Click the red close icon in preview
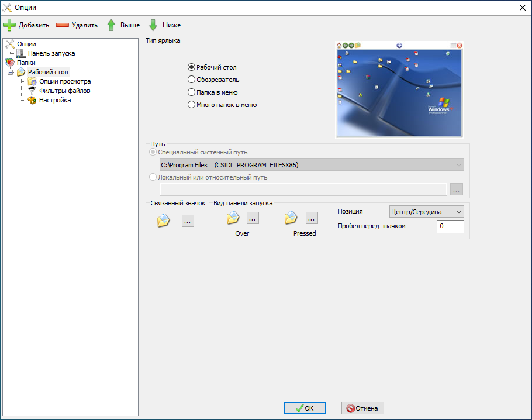This screenshot has width=532, height=420. [460, 45]
